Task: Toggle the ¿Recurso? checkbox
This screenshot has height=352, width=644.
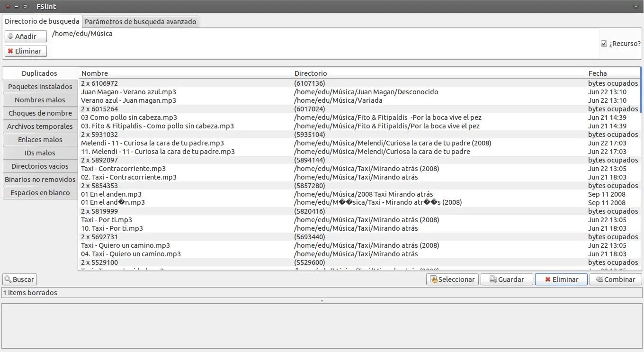Action: coord(604,44)
